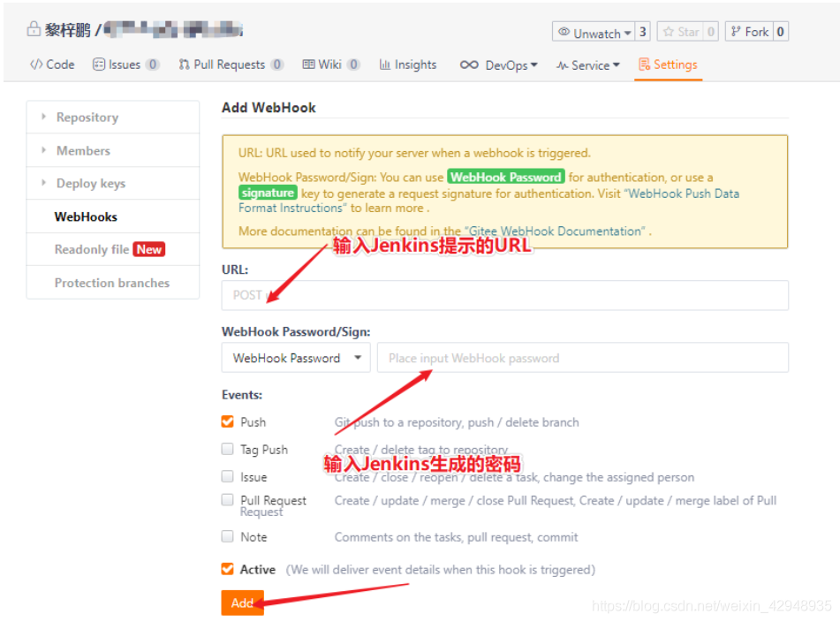Click the URL input field
The image size is (840, 622).
[504, 295]
